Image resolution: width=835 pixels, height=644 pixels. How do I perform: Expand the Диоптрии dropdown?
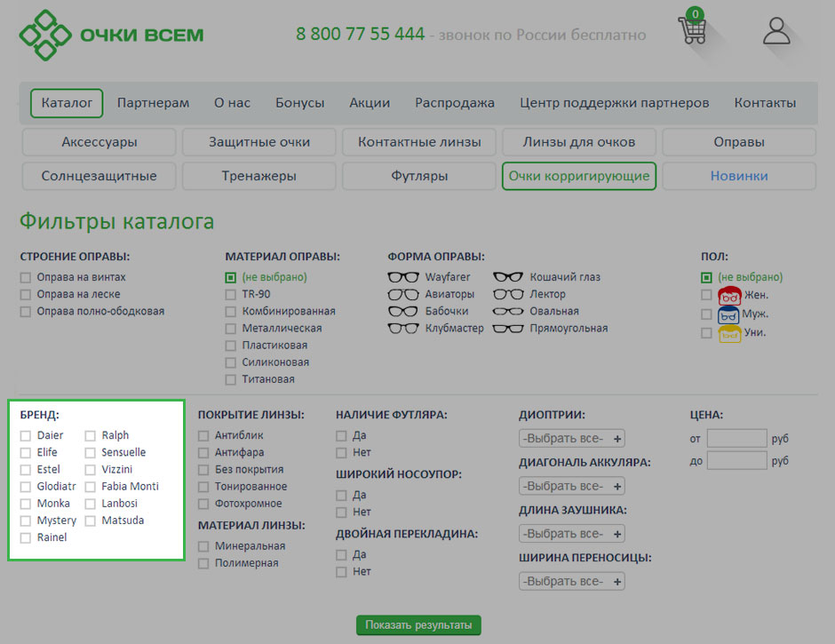click(x=572, y=439)
